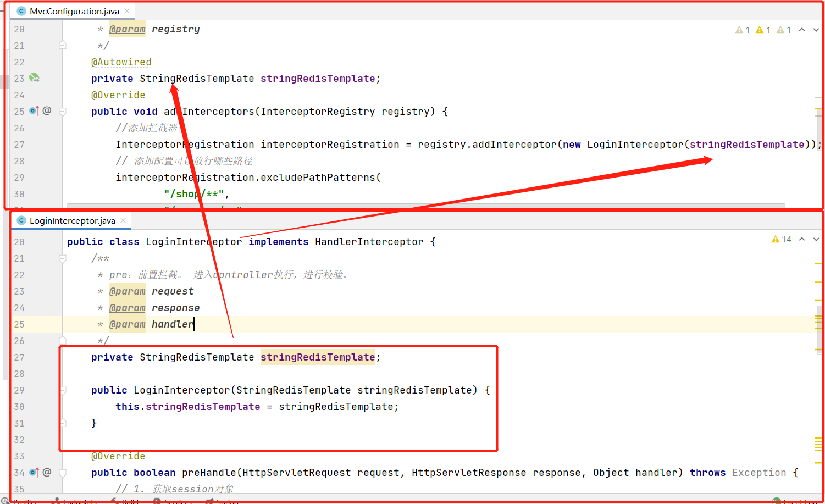The image size is (825, 504).
Task: Click this.stringRedisTemplate on line 30
Action: pos(188,407)
